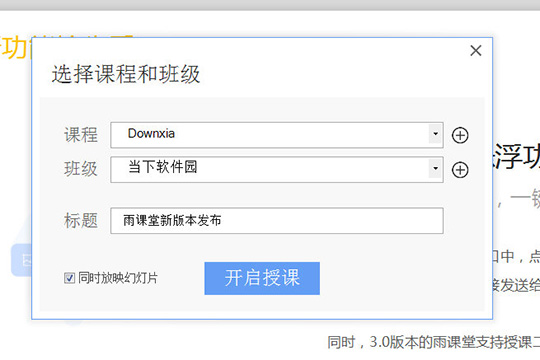Click the orange heading behind the dialog

click(15, 48)
